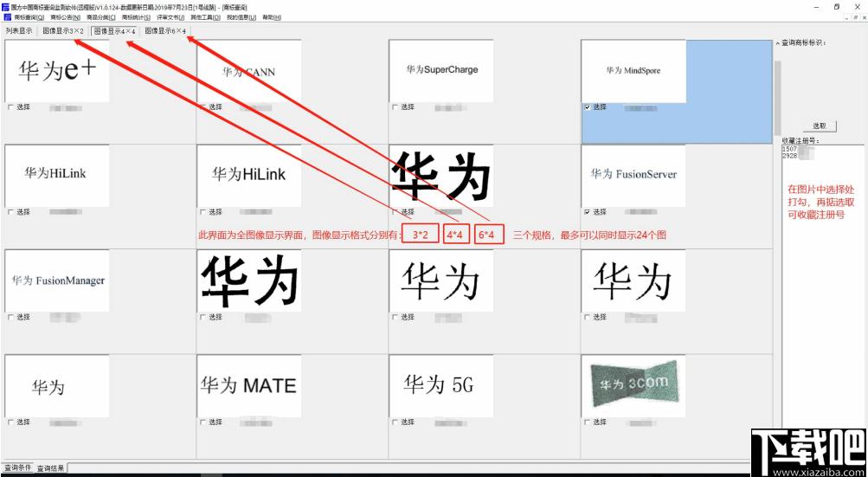Viewport: 868px width, 477px height.
Task: Uncheck the 选择 checkbox under 华为 FusionServer
Action: 588,212
